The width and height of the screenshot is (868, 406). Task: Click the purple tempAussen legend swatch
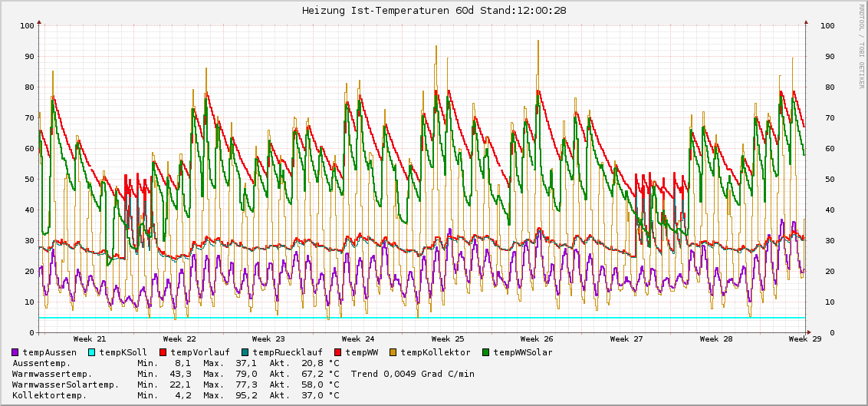click(x=16, y=352)
